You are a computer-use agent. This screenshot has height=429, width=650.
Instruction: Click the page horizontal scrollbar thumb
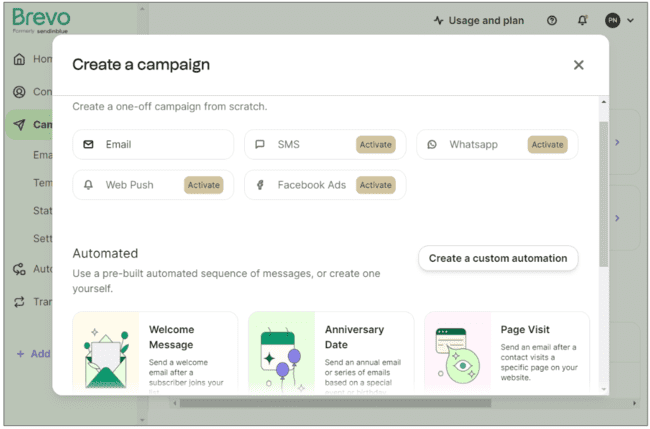point(335,403)
